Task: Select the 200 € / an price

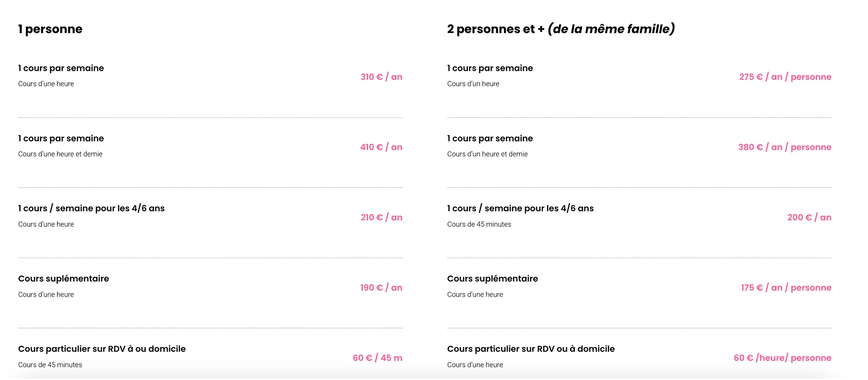Action: pos(809,217)
